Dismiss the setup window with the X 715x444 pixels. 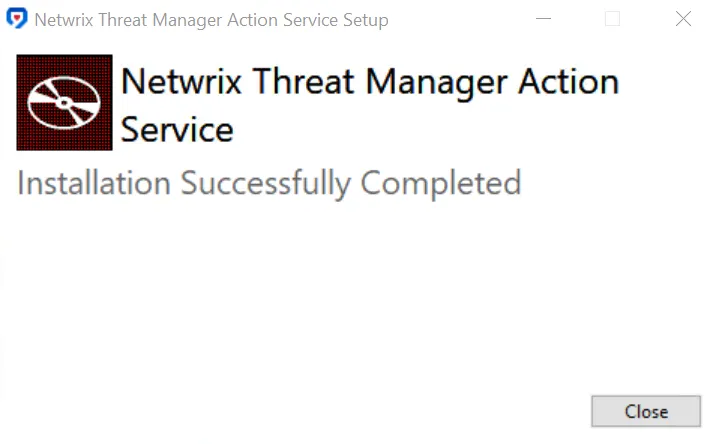click(683, 19)
